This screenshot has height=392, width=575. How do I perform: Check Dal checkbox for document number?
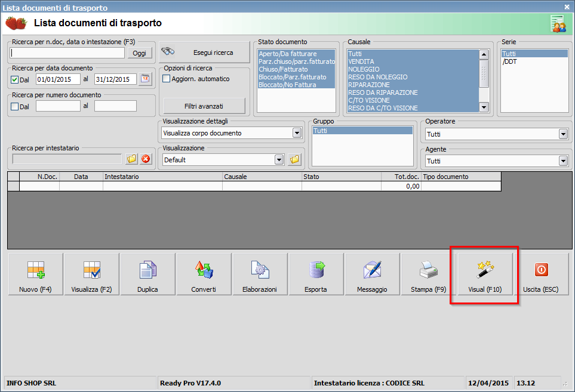point(15,107)
